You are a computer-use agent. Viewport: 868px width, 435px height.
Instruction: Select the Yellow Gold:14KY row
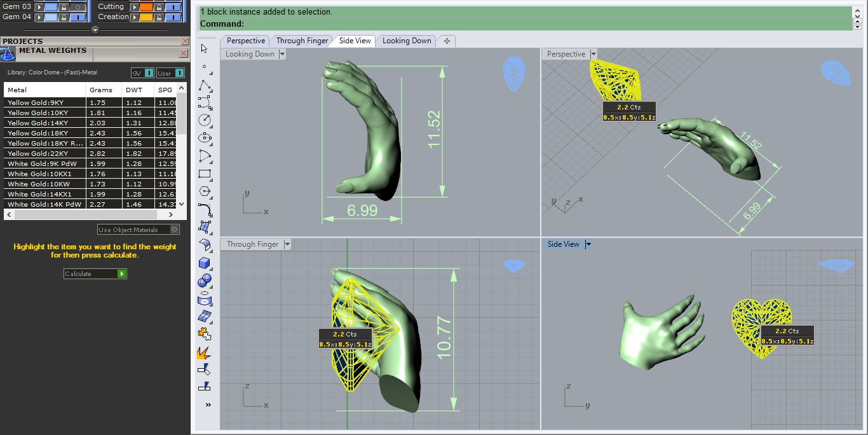[90, 123]
